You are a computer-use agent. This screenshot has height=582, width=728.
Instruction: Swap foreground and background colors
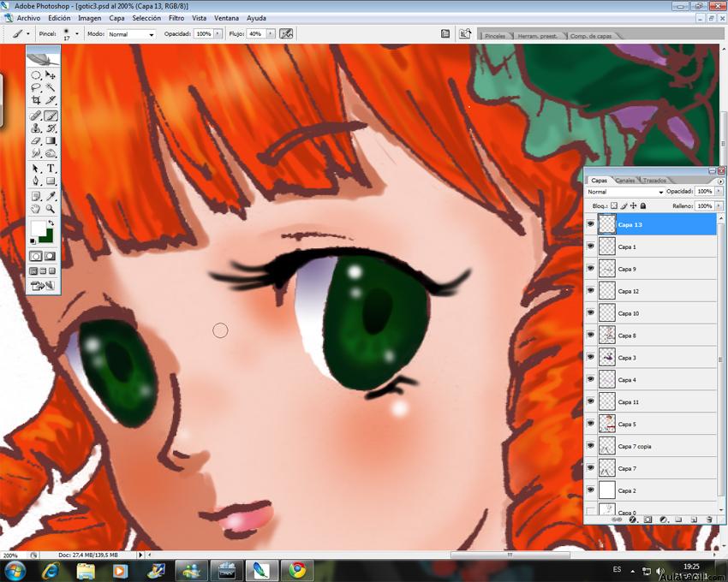[x=51, y=223]
